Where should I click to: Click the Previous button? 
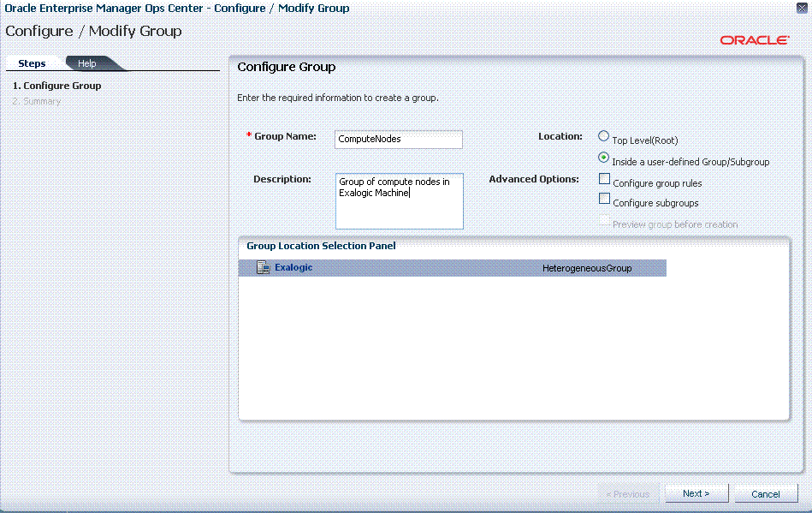click(628, 494)
